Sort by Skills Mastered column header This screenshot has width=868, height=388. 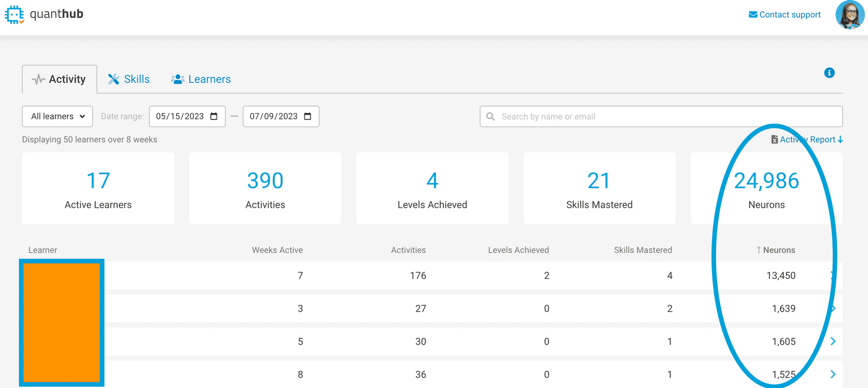643,250
